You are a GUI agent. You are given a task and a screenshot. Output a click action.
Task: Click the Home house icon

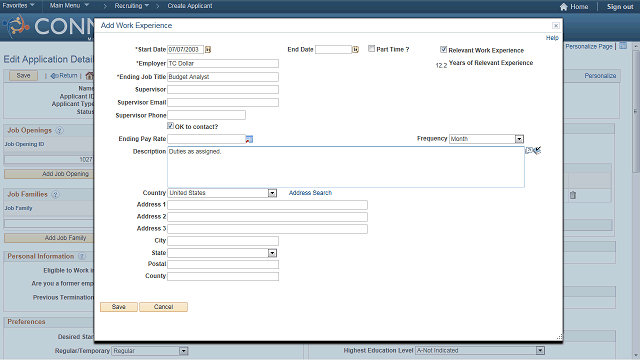(x=564, y=7)
